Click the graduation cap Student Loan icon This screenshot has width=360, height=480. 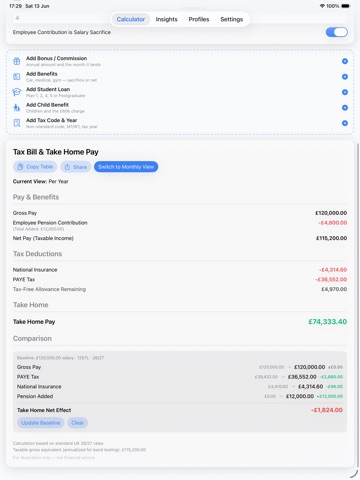17,92
